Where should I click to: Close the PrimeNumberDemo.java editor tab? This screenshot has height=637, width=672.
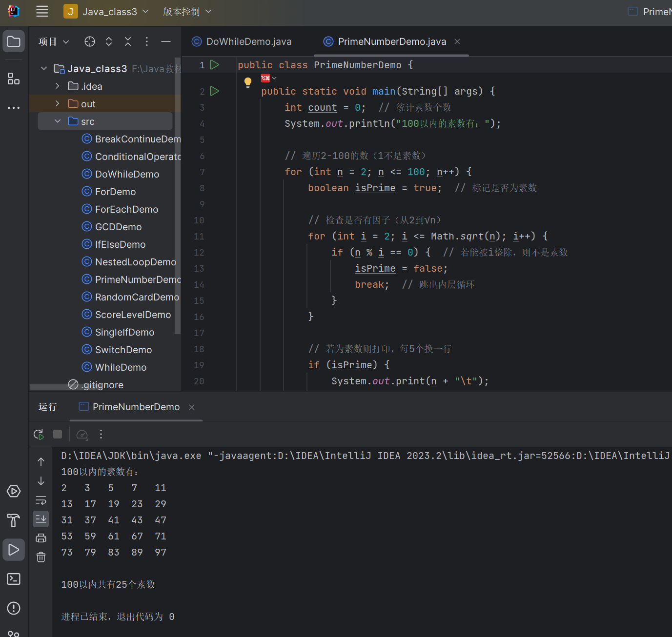coord(457,41)
